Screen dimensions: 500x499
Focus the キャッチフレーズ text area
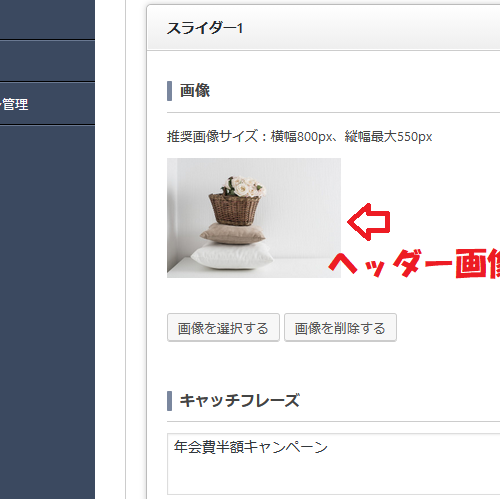point(333,464)
